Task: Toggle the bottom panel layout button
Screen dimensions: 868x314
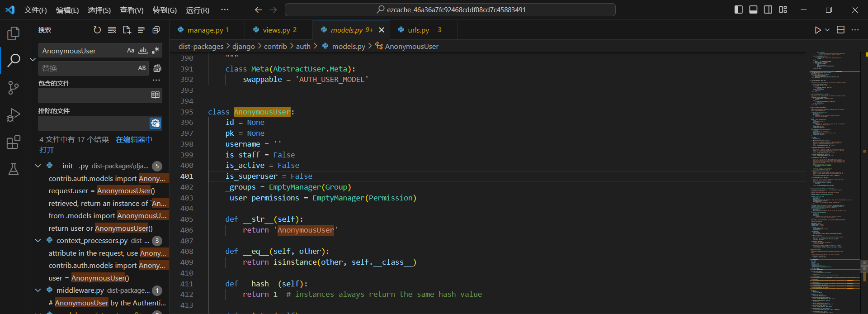Action: (753, 10)
